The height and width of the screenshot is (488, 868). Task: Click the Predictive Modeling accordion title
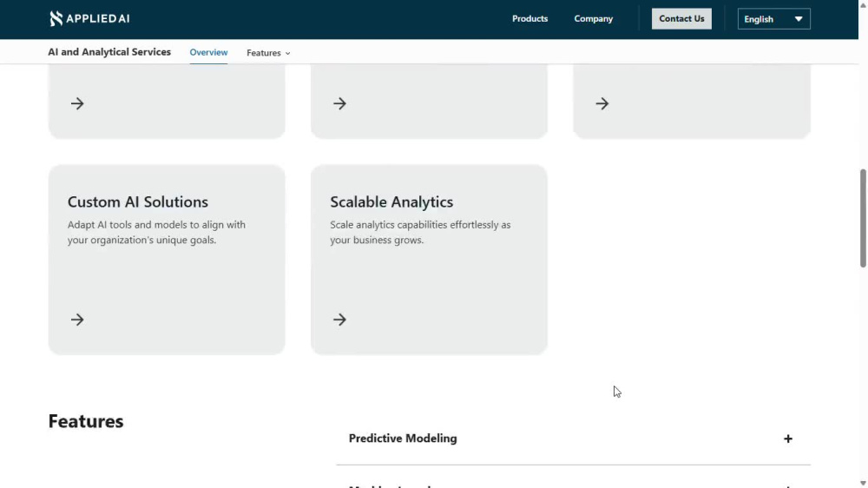tap(403, 439)
